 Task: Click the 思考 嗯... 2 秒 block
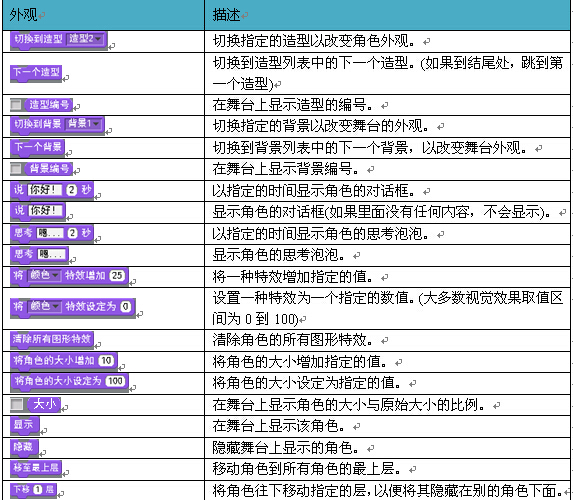(x=52, y=233)
